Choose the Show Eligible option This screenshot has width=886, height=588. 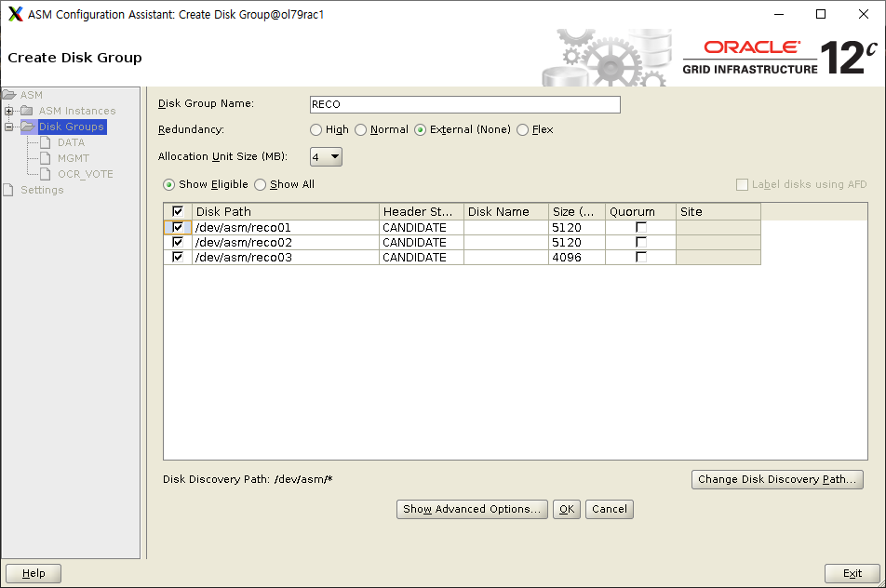[168, 185]
